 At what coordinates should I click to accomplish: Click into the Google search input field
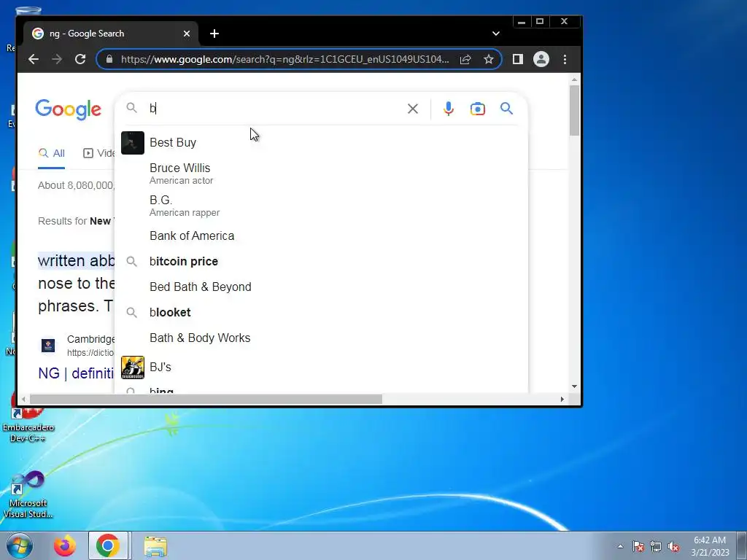274,109
